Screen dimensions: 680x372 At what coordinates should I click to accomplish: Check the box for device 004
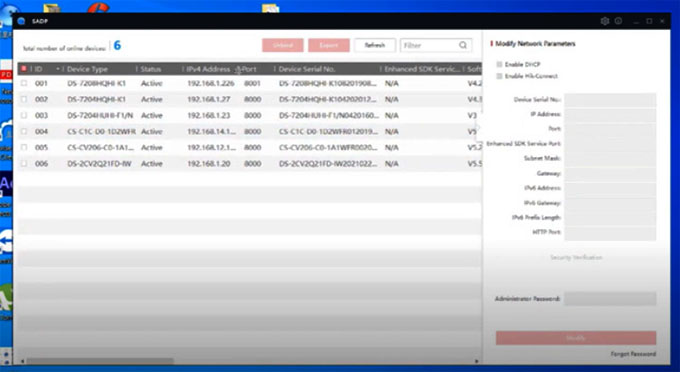pyautogui.click(x=24, y=131)
